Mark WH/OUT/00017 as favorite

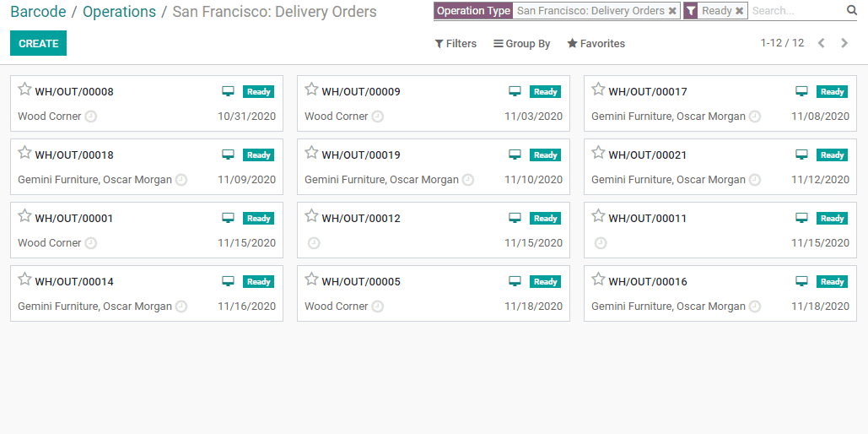[598, 90]
